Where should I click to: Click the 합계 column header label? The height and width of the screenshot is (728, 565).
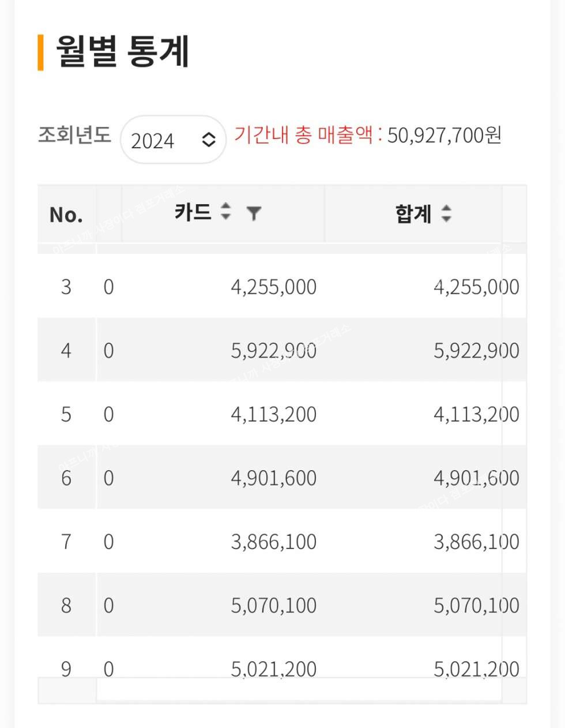(x=413, y=214)
